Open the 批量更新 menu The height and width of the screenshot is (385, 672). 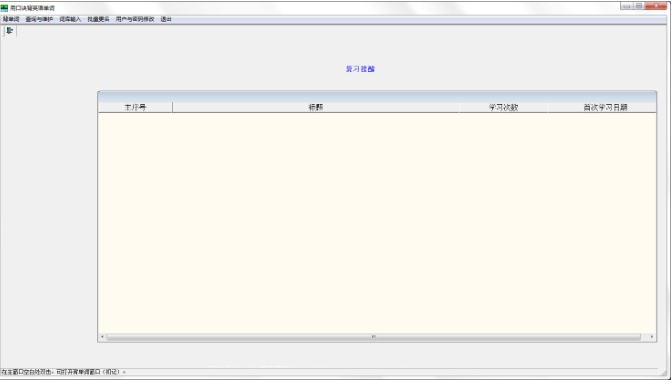(98, 19)
